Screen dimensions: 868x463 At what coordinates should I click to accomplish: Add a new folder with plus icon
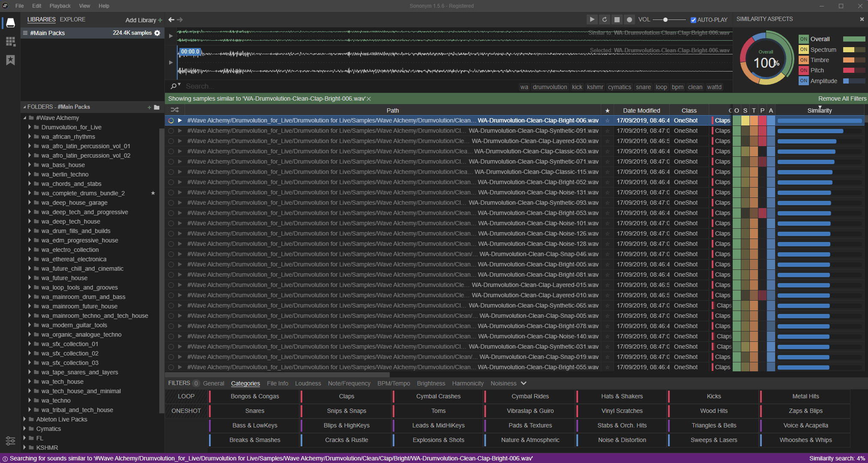(x=149, y=107)
